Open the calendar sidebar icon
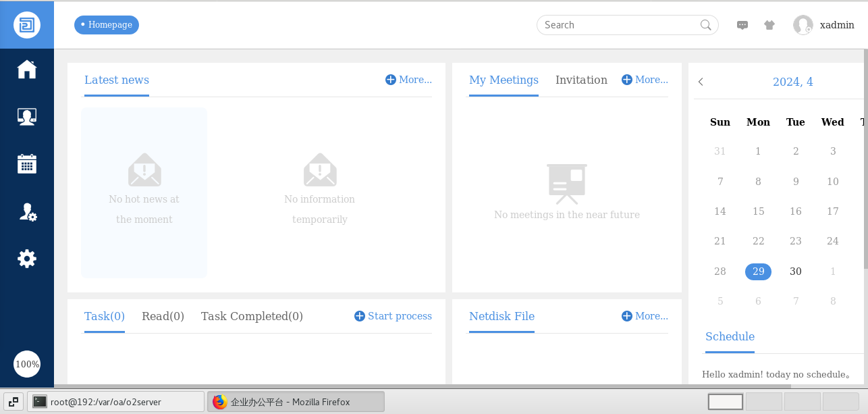This screenshot has height=414, width=868. [x=27, y=164]
